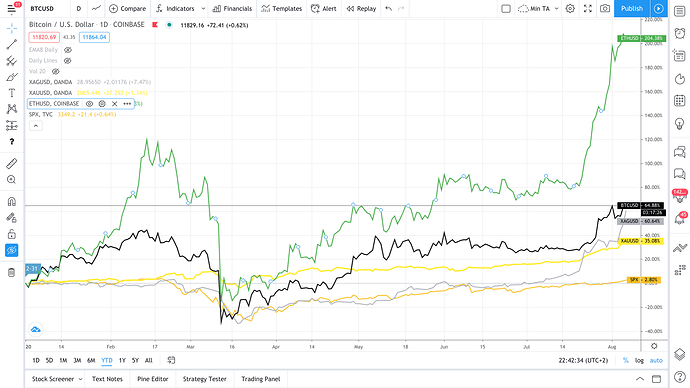
Task: Click the trash remove drawings icon
Action: [12, 273]
